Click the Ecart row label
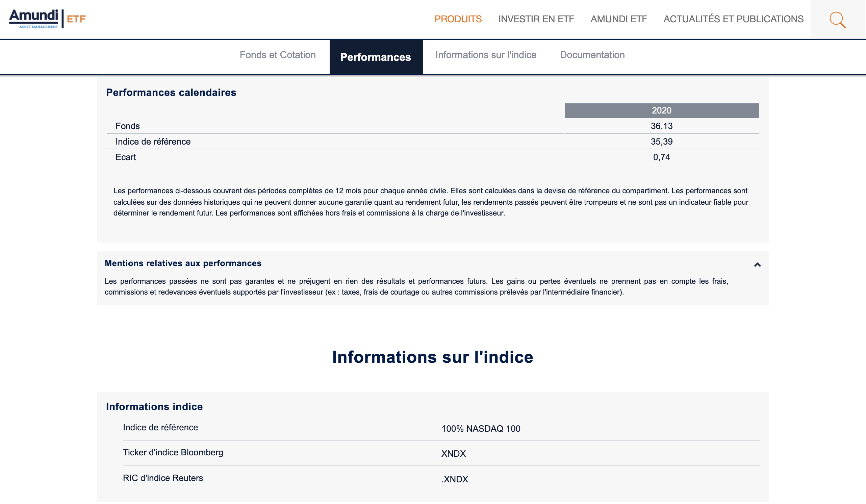Viewport: 866px width, 504px height. pyautogui.click(x=126, y=157)
